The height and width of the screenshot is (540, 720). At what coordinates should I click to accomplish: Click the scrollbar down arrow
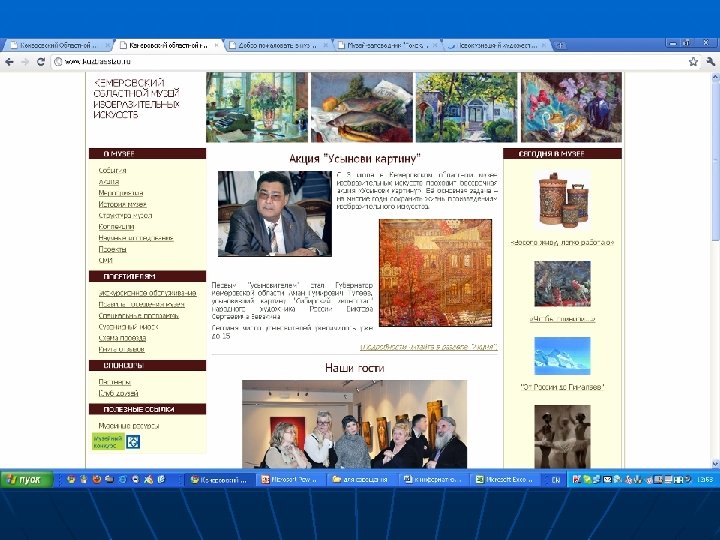pyautogui.click(x=715, y=463)
